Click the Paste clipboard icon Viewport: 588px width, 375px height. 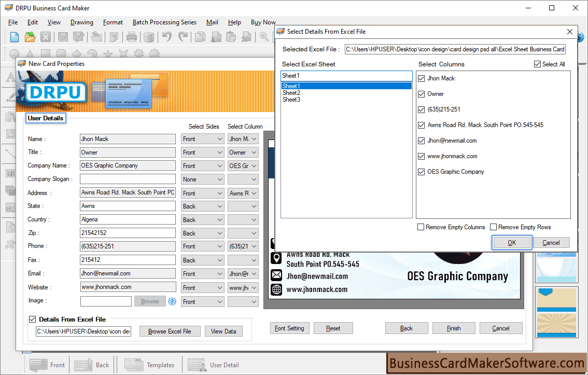(x=231, y=37)
